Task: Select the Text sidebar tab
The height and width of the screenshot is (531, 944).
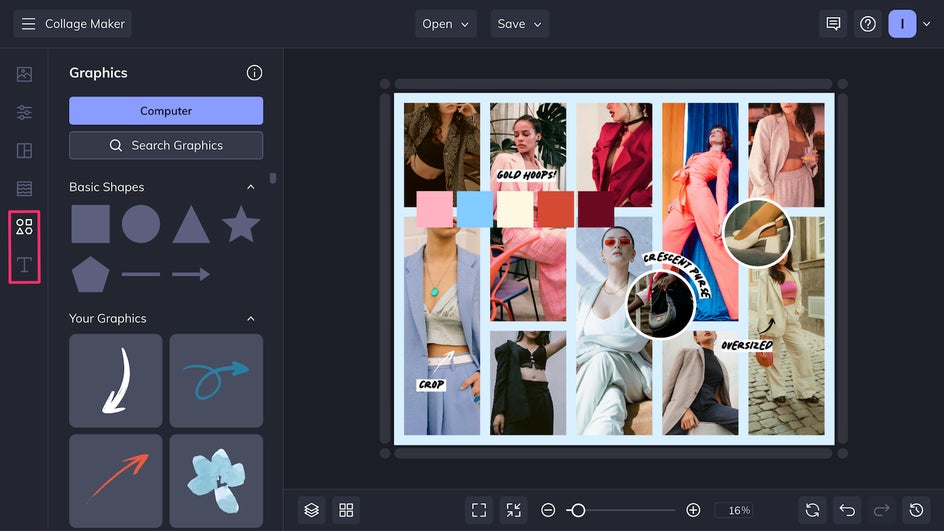Action: point(24,264)
